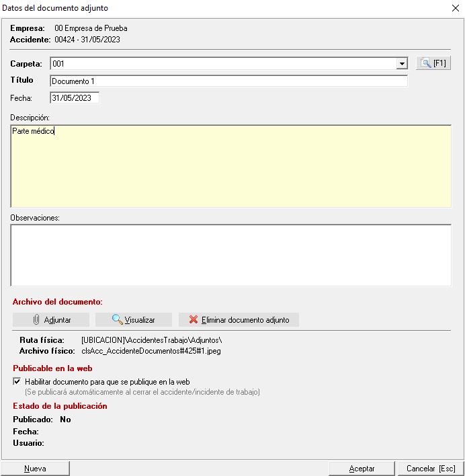Place cursor in the Observaciones box

click(x=230, y=255)
